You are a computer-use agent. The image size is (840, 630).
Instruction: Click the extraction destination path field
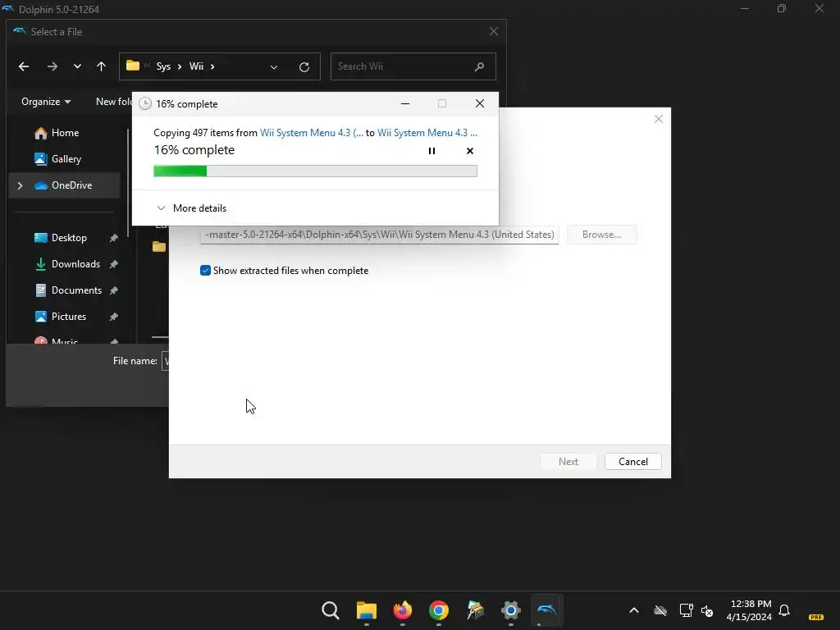pyautogui.click(x=379, y=235)
